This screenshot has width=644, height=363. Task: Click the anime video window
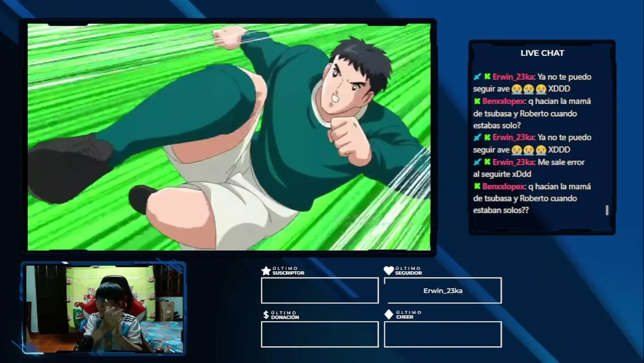click(x=229, y=137)
